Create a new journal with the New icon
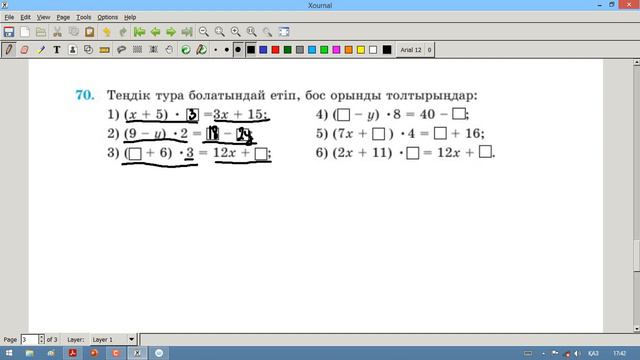Viewport: 640px width, 360px height. 25,32
